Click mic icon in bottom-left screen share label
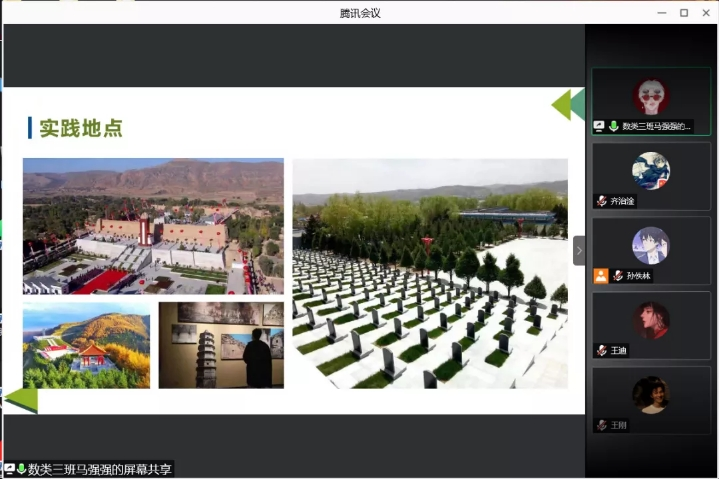The width and height of the screenshot is (719, 479). pos(21,469)
